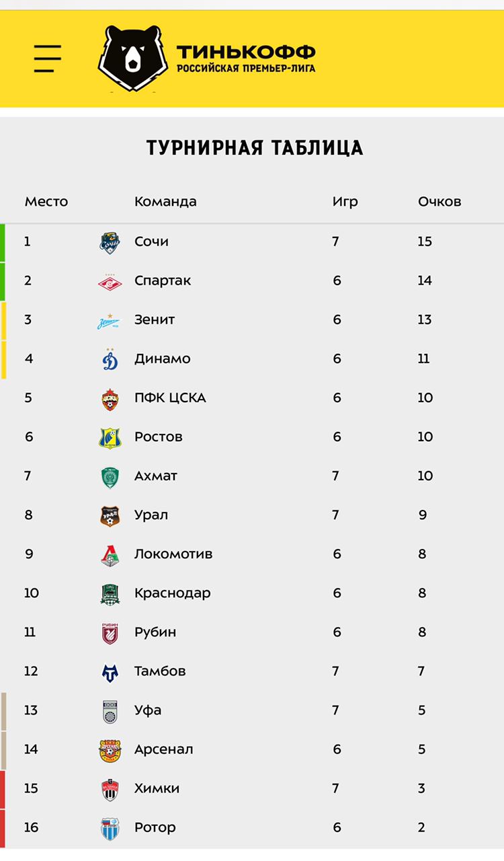This screenshot has width=504, height=861.
Task: Select the Уфа team name
Action: (x=148, y=710)
